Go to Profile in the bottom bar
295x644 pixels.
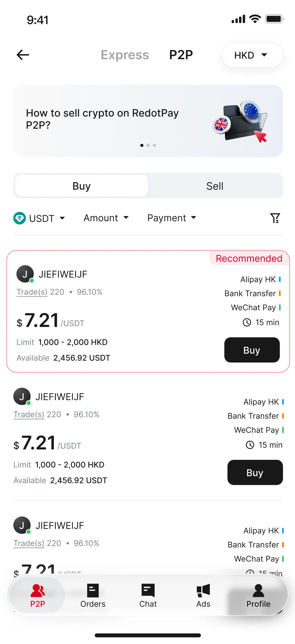pyautogui.click(x=258, y=596)
